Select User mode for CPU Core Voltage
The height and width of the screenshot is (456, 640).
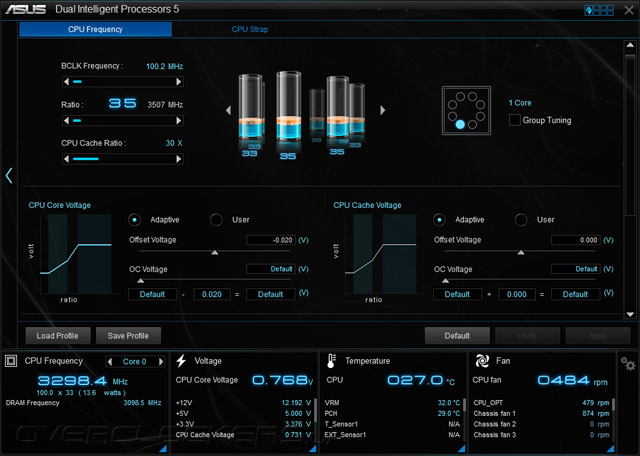(x=216, y=220)
